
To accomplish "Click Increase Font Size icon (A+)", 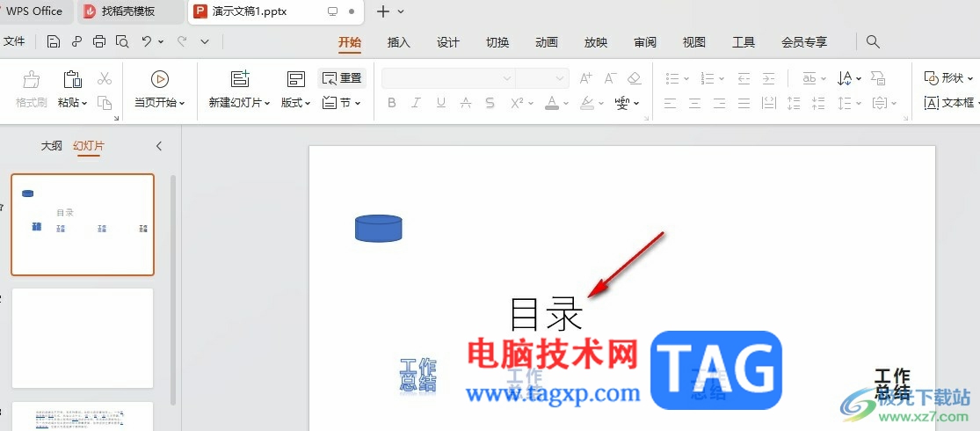I will pyautogui.click(x=585, y=79).
